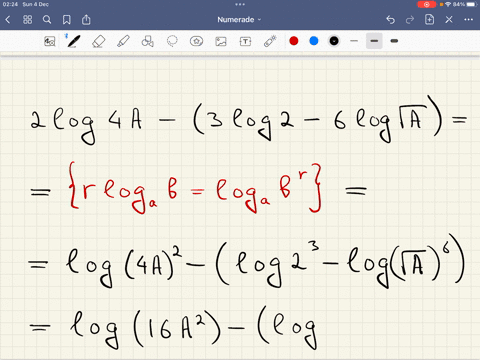
Task: Open the page thumbnails grid view
Action: tap(27, 20)
